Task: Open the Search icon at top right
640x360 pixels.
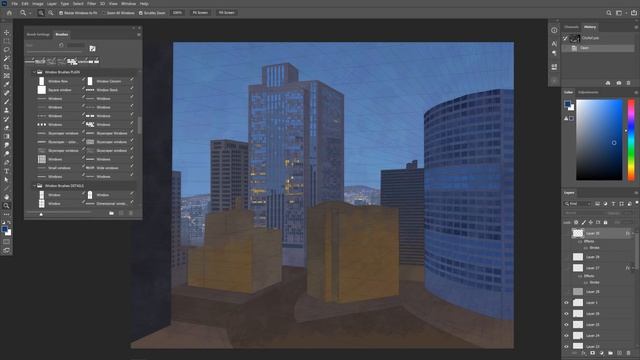Action: 609,13
